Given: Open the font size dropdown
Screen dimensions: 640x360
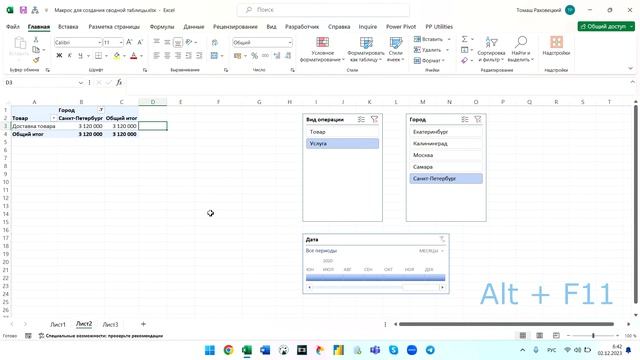Looking at the screenshot, I should coord(121,42).
